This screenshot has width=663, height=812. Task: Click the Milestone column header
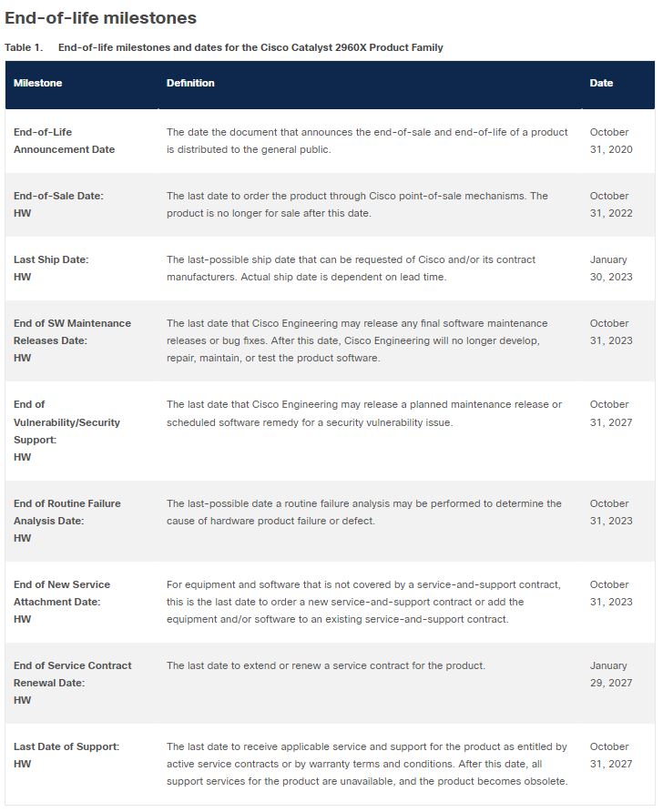[38, 83]
